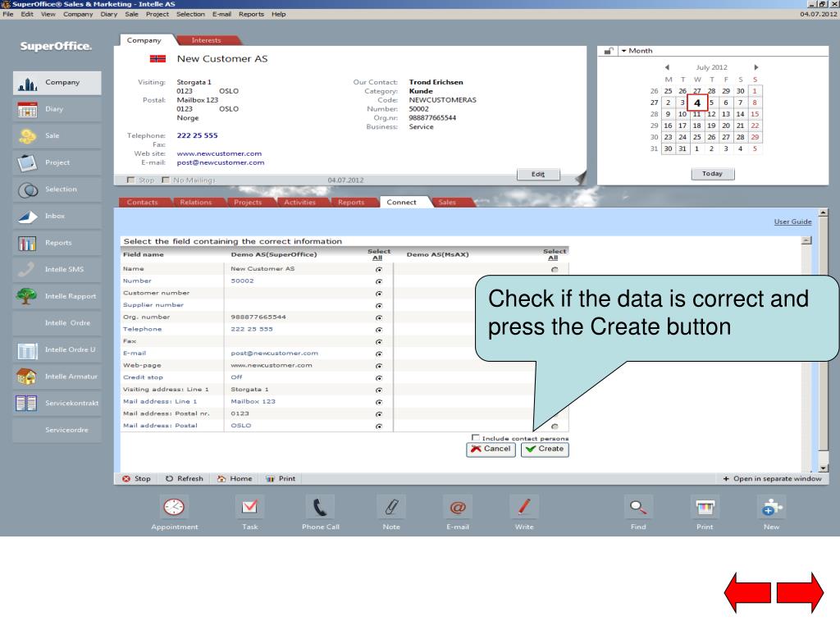
Task: Open Intelle Rapport tree icon
Action: click(x=27, y=296)
